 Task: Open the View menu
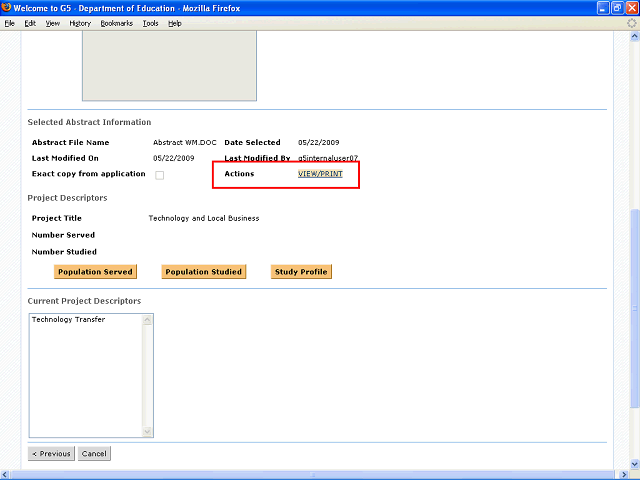53,24
